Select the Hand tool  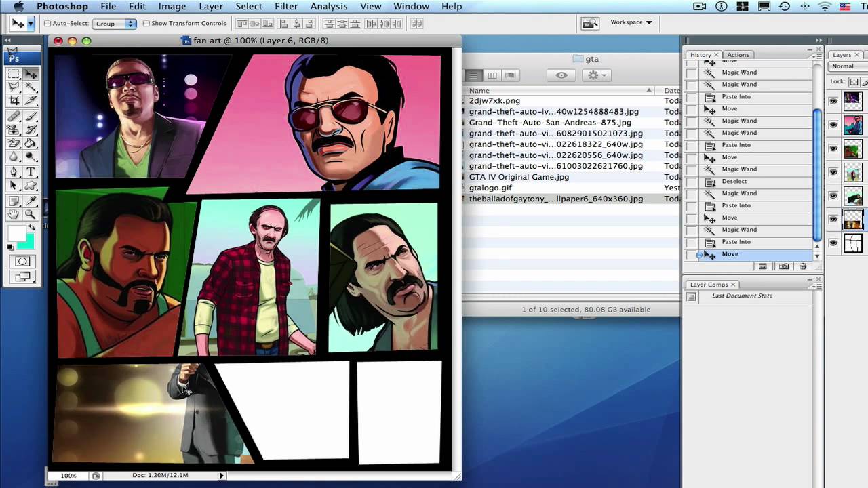[14, 214]
